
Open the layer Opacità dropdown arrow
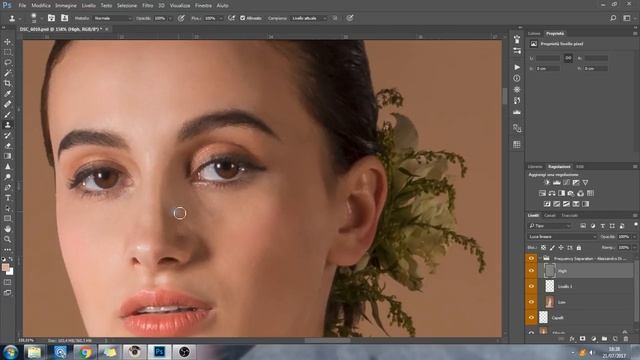[x=634, y=236]
